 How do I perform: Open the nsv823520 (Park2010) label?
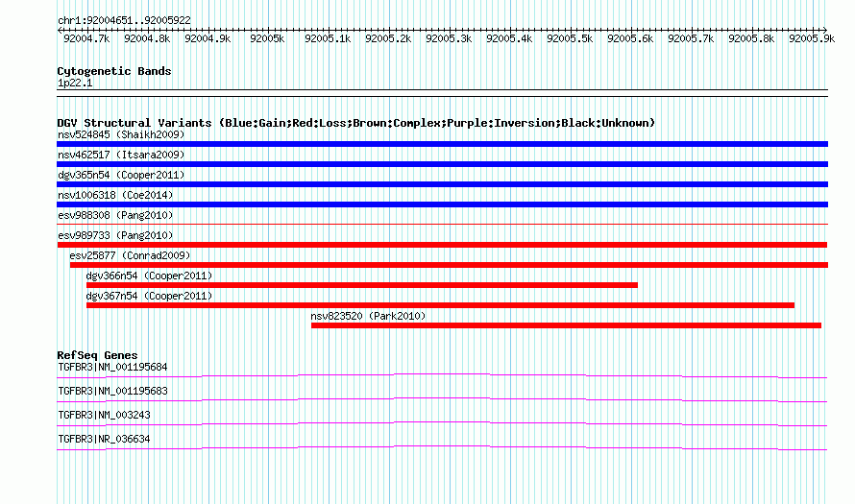(x=369, y=316)
